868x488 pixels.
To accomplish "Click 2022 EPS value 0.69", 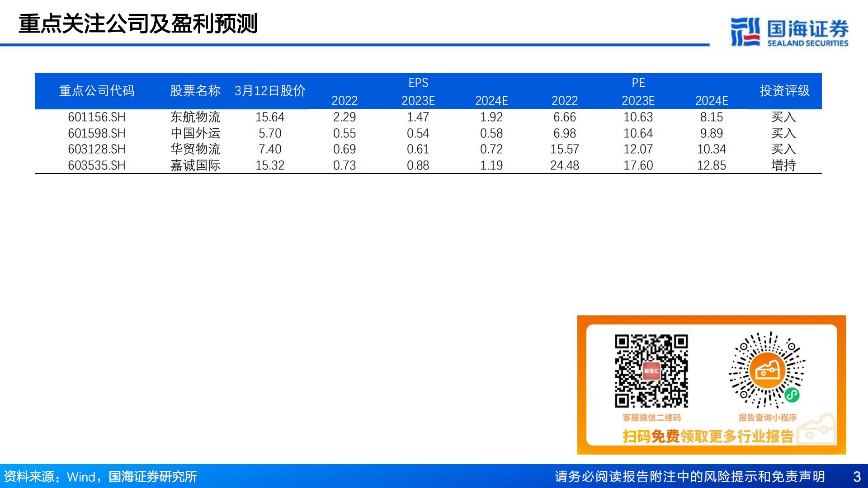I will (344, 149).
